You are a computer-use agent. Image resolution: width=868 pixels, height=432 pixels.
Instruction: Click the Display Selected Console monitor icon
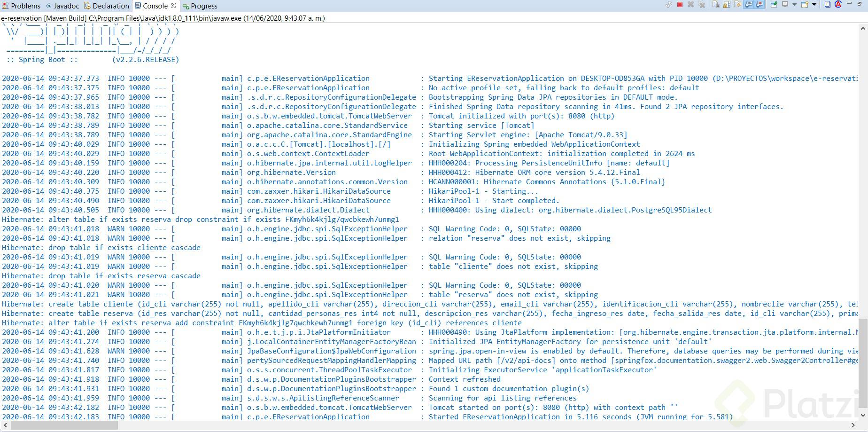click(x=785, y=4)
